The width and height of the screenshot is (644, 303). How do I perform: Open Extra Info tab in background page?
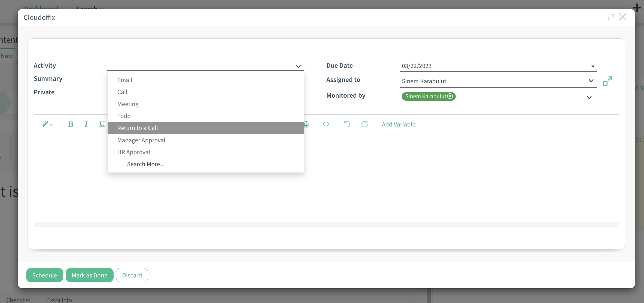59,300
